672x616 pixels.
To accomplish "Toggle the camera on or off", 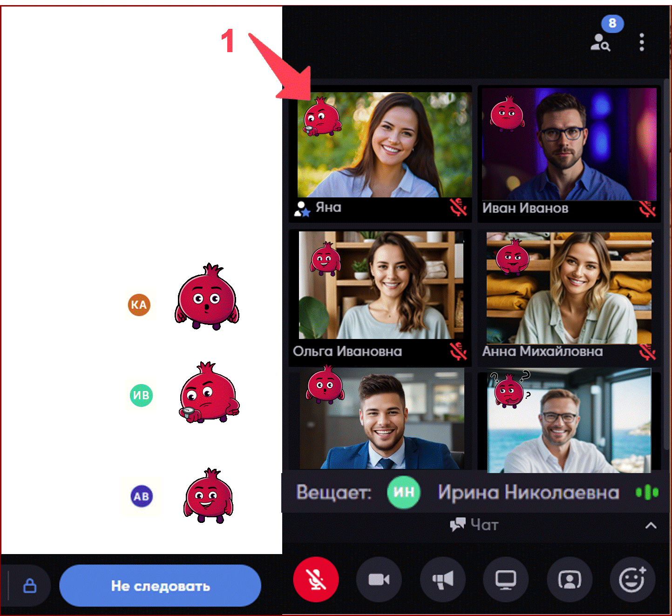I will [379, 580].
